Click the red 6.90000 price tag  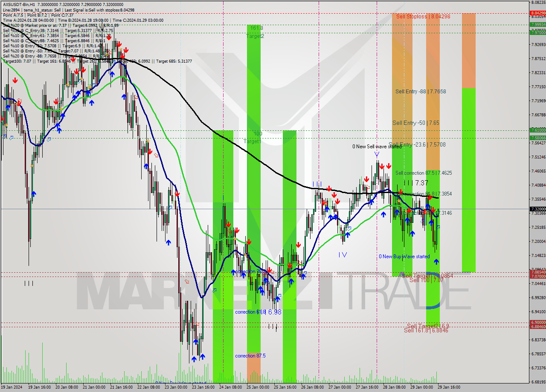(x=537, y=322)
